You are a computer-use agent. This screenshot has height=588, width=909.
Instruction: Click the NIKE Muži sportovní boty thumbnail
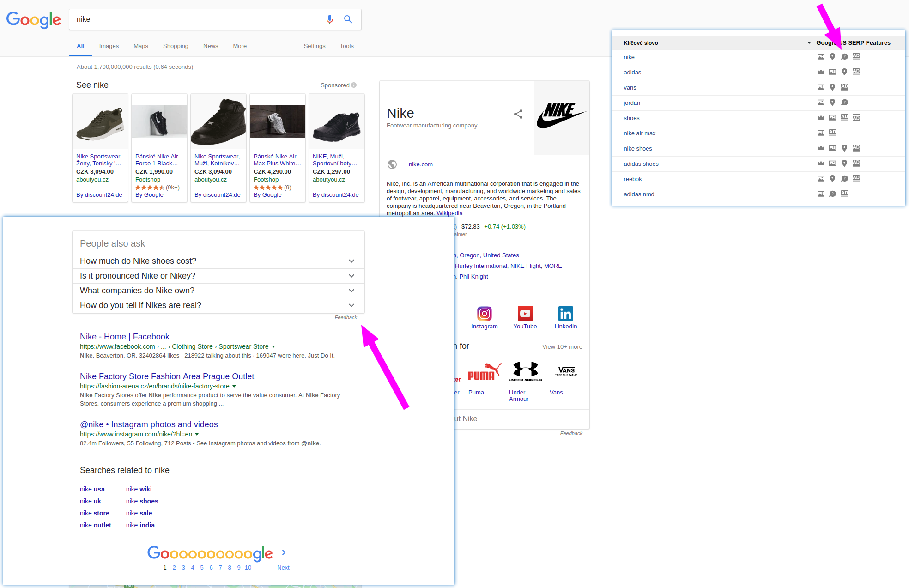coord(337,121)
